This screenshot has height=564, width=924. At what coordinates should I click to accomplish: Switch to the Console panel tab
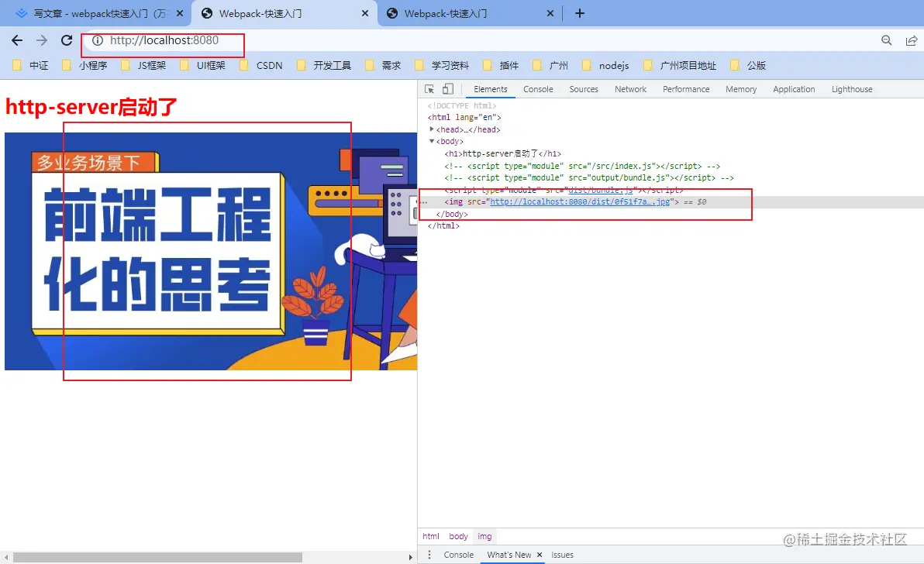tap(538, 89)
